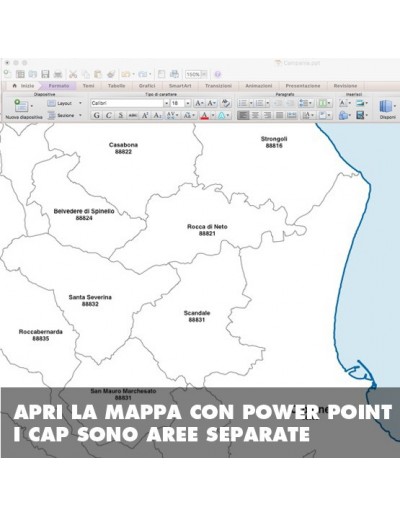The image size is (400, 517).
Task: Open the Transizioni tab
Action: click(x=218, y=86)
